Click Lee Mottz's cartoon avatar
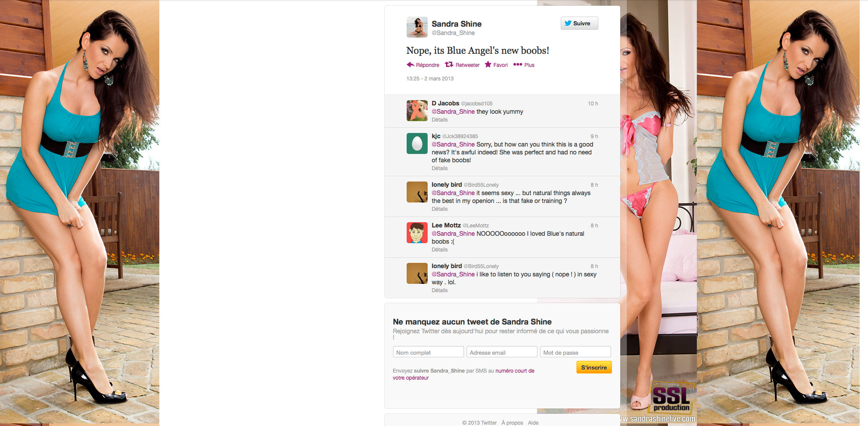 coord(417,233)
